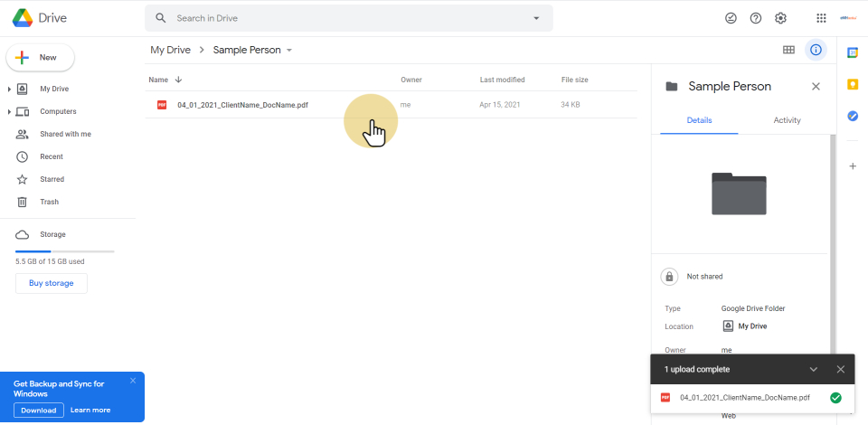Screen dimensions: 868x425
Task: Click the Search in Drive field
Action: click(348, 18)
